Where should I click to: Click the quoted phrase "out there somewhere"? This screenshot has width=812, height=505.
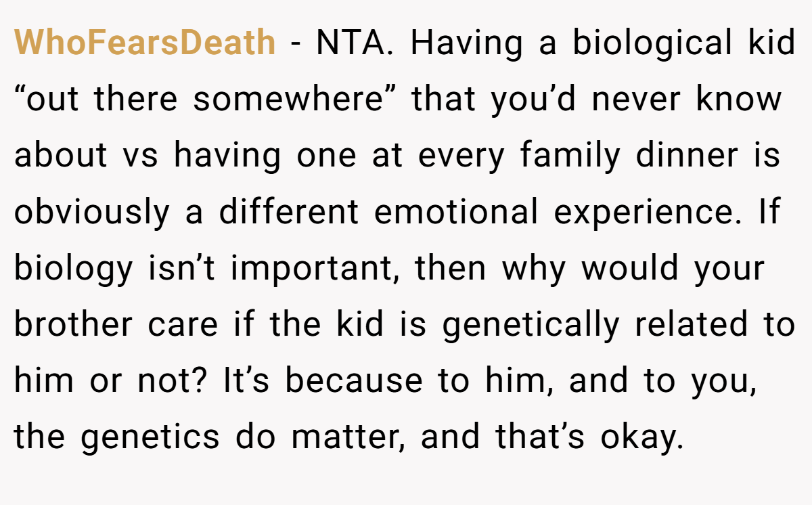tap(207, 100)
